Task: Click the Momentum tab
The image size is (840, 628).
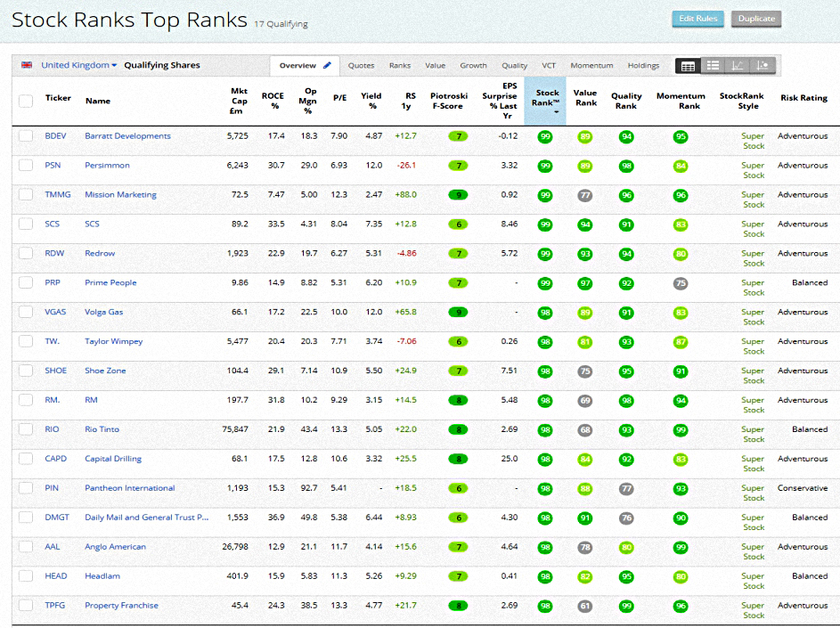Action: pyautogui.click(x=591, y=65)
